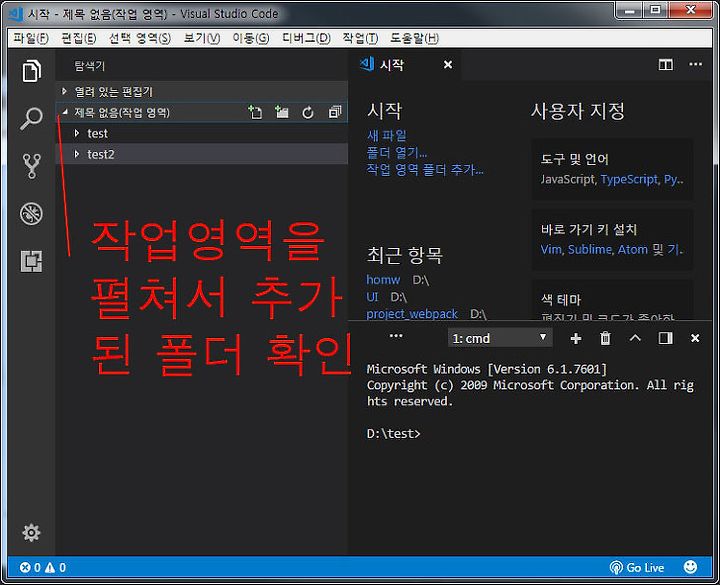Open the Explorer view in activity bar

[31, 71]
